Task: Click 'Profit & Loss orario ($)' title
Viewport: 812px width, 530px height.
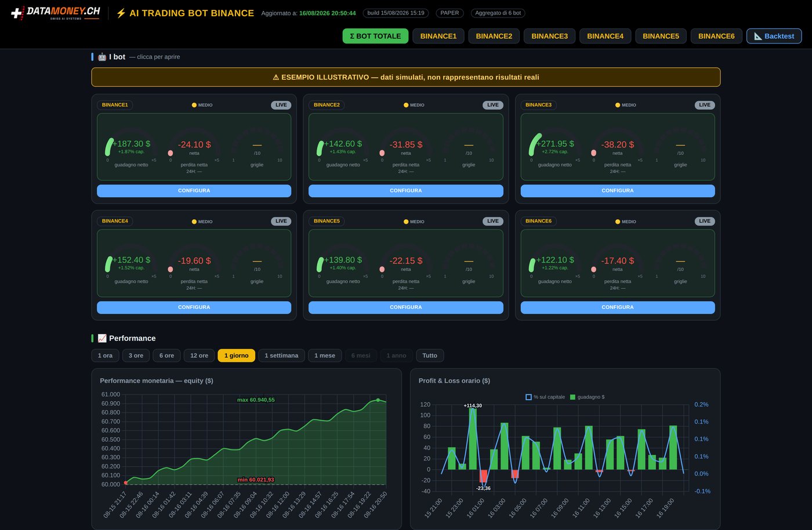Action: pyautogui.click(x=454, y=381)
